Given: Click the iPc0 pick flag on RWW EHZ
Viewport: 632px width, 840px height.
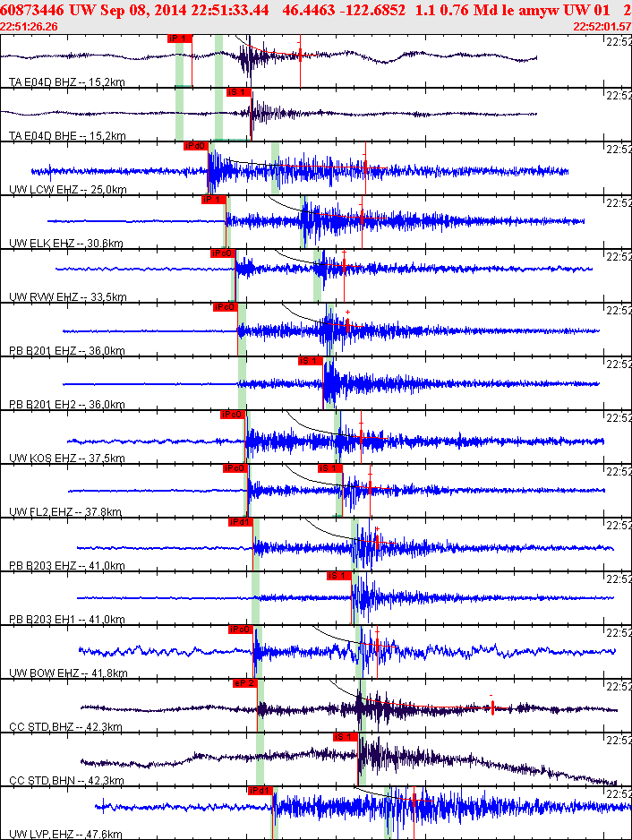Looking at the screenshot, I should click(x=223, y=253).
